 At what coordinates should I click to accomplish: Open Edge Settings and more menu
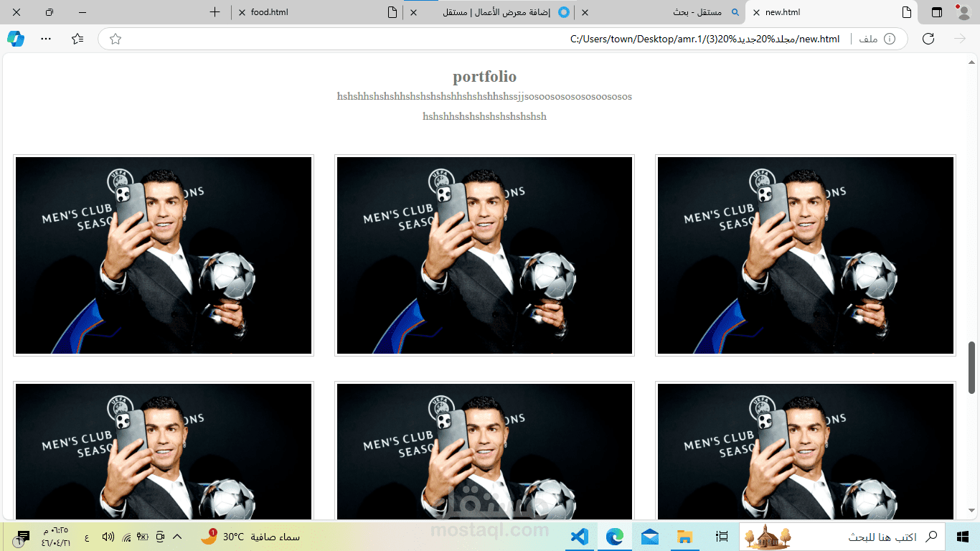[46, 39]
